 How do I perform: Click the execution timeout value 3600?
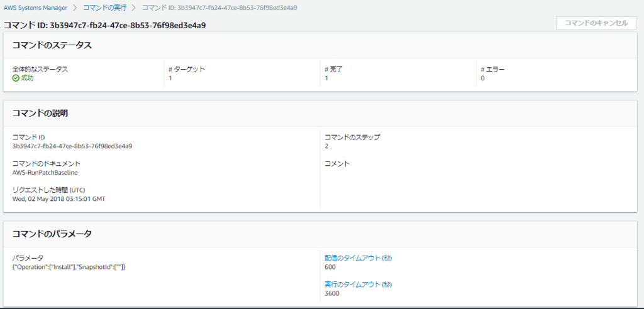tap(332, 293)
